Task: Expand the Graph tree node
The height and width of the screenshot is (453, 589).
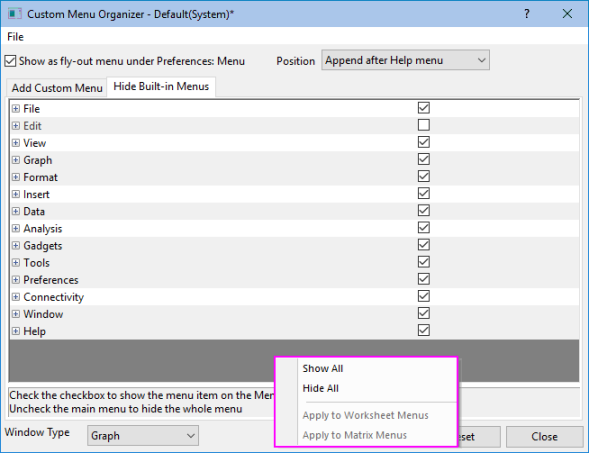Action: tap(15, 160)
